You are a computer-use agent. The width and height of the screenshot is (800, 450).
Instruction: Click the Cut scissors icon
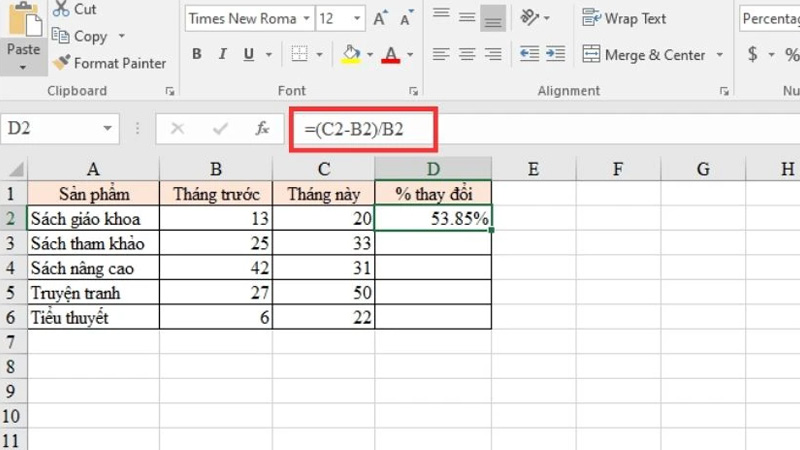pos(61,9)
